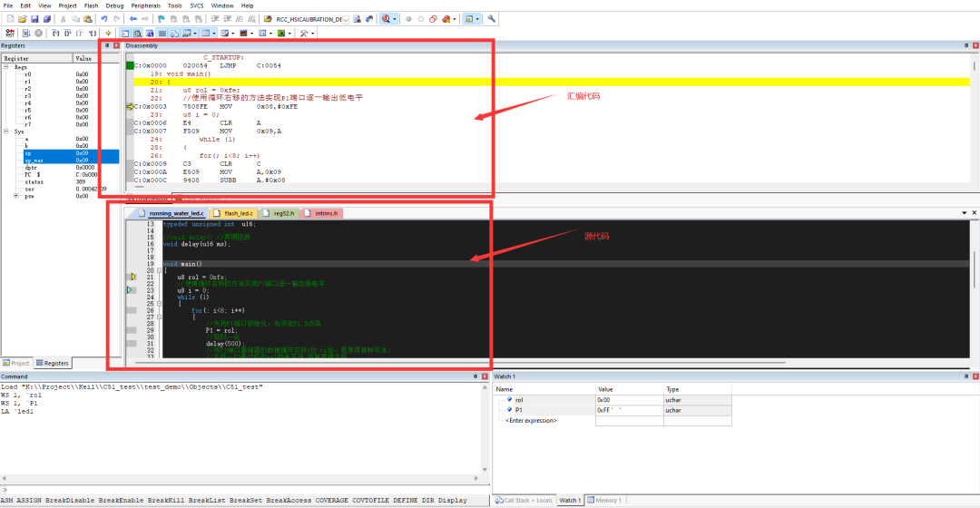Toggle Call Stack window icon

point(174,34)
